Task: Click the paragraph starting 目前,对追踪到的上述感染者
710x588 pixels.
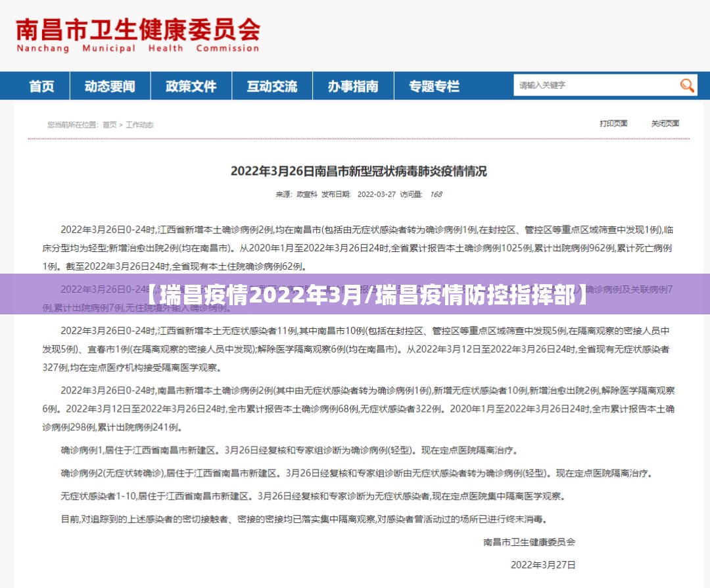Action: click(304, 519)
